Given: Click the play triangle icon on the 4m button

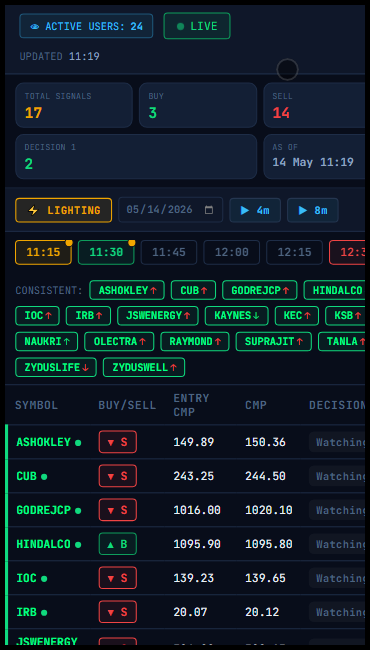Looking at the screenshot, I should [245, 211].
